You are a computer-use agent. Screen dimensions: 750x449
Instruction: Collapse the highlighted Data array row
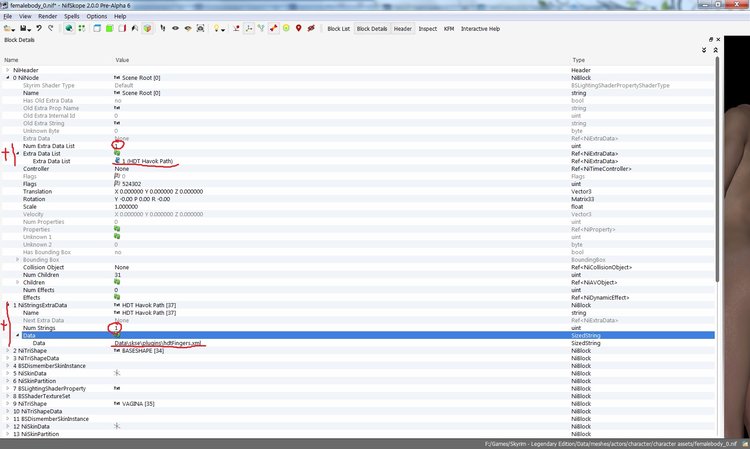[x=18, y=335]
